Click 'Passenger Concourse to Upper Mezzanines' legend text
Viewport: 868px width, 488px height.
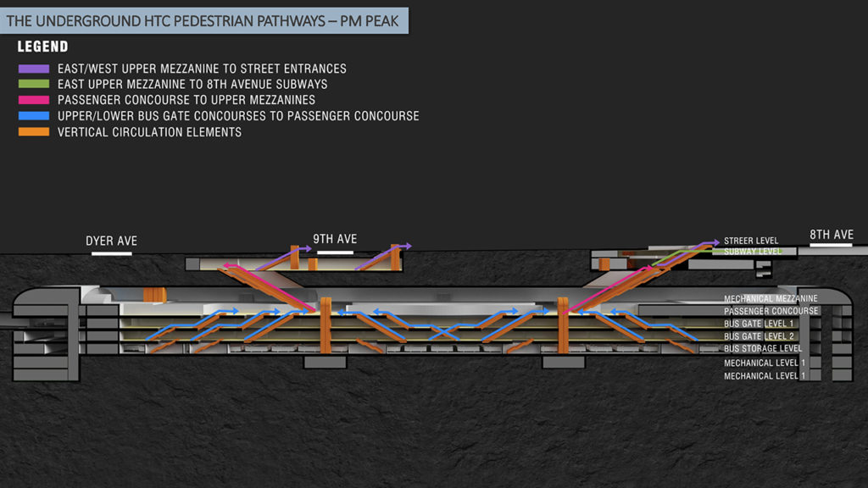(x=186, y=100)
